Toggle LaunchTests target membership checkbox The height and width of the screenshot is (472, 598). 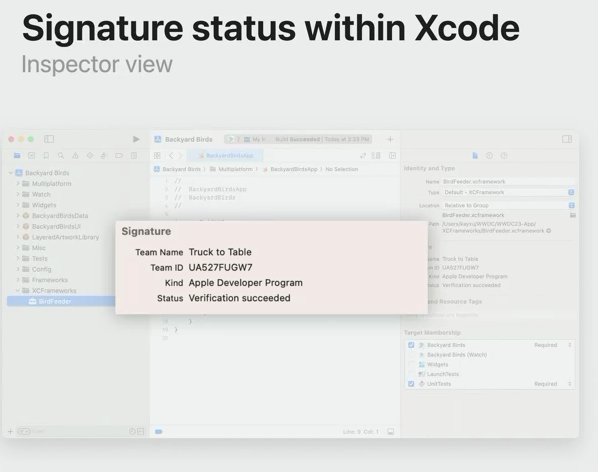(x=411, y=374)
